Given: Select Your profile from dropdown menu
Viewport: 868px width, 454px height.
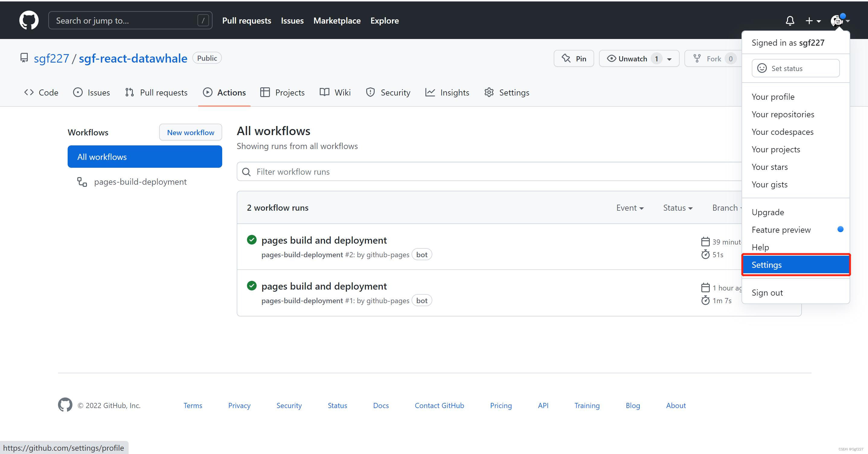Looking at the screenshot, I should coord(774,96).
